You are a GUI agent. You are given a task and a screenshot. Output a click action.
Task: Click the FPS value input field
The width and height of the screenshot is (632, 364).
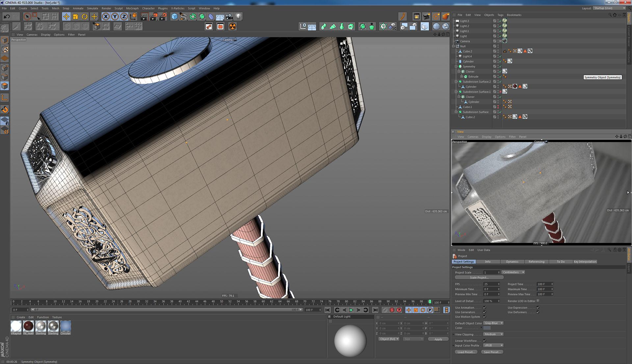coord(491,284)
